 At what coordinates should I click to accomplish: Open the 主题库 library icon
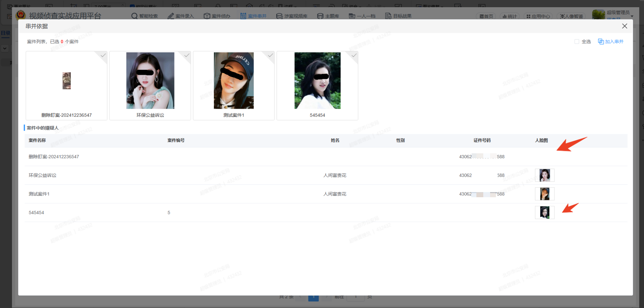[320, 16]
